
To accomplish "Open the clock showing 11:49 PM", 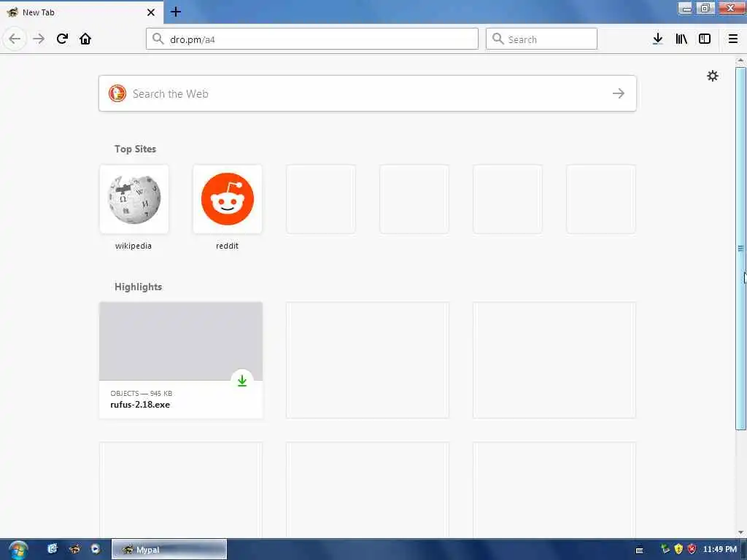I will coord(720,550).
